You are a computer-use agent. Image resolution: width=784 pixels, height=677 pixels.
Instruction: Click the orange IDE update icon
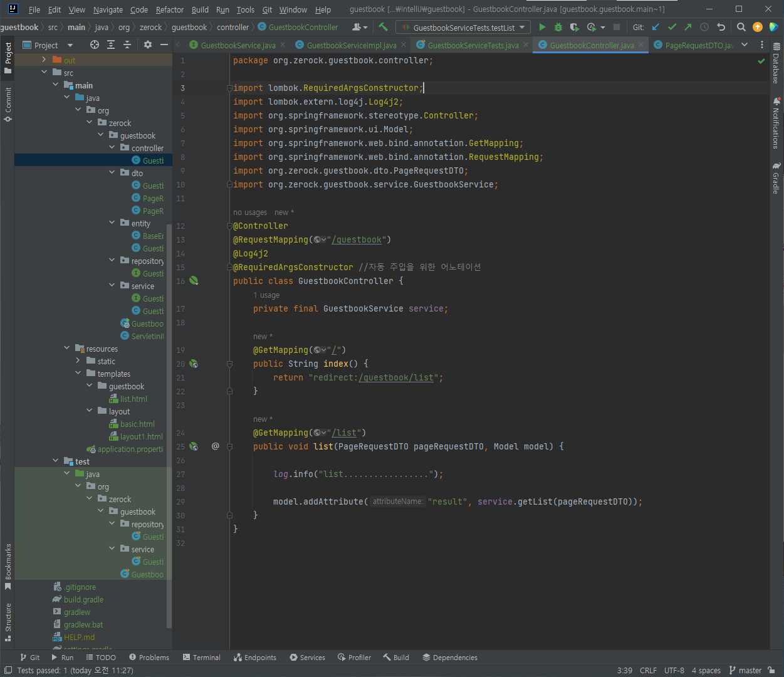click(758, 27)
